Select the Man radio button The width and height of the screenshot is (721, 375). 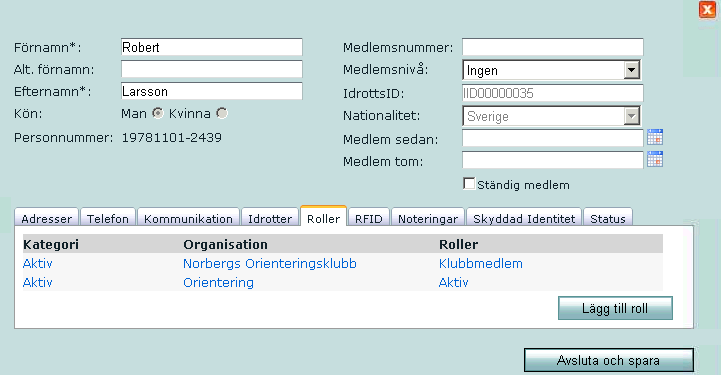tap(158, 113)
